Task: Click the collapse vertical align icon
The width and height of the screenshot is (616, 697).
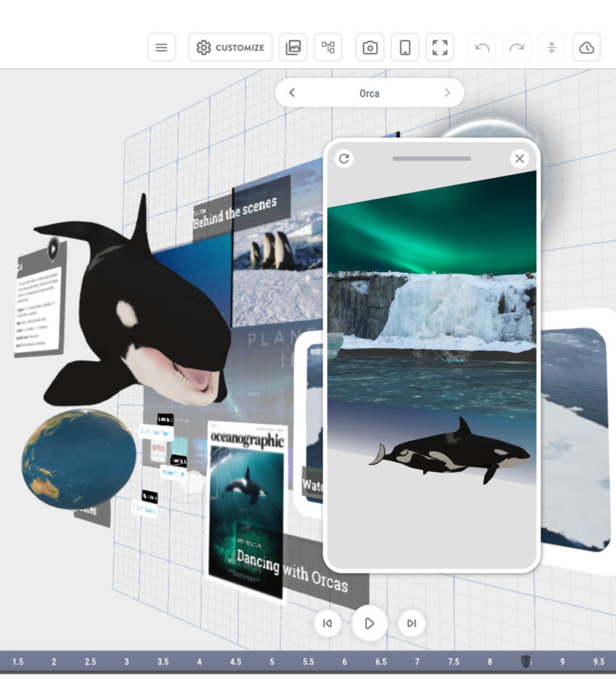Action: (x=552, y=47)
